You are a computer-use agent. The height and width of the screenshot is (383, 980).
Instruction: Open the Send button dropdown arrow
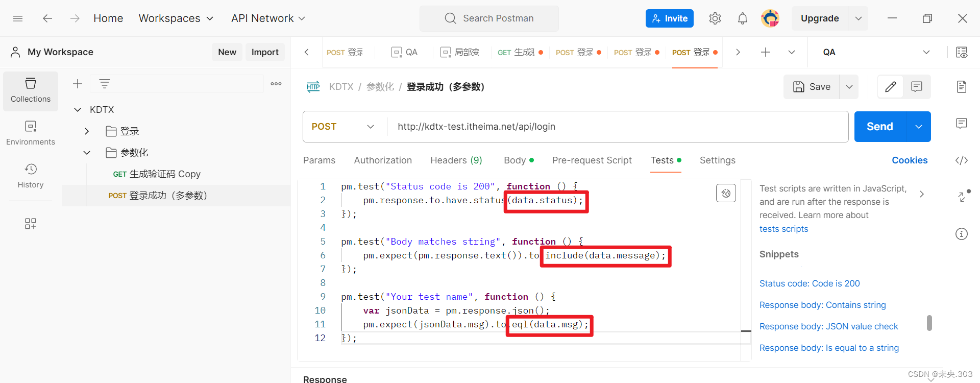[x=919, y=127]
